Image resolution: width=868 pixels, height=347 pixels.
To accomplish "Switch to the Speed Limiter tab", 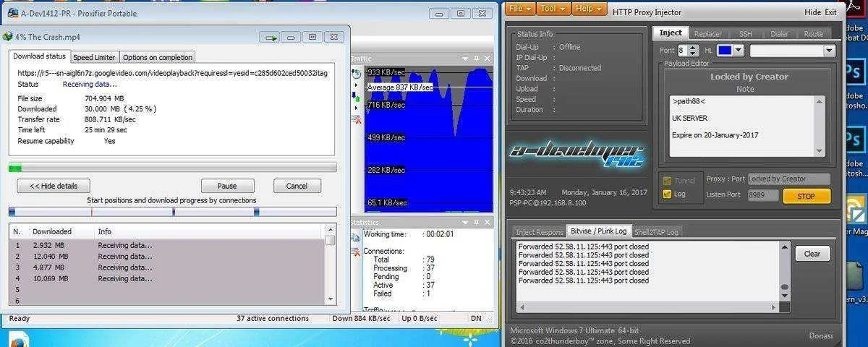I will coord(94,57).
